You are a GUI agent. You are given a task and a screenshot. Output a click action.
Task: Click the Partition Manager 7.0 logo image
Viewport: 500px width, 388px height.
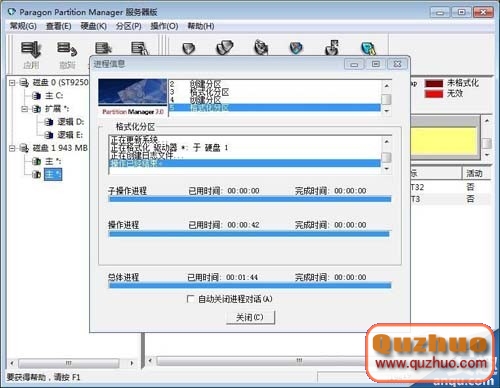133,97
